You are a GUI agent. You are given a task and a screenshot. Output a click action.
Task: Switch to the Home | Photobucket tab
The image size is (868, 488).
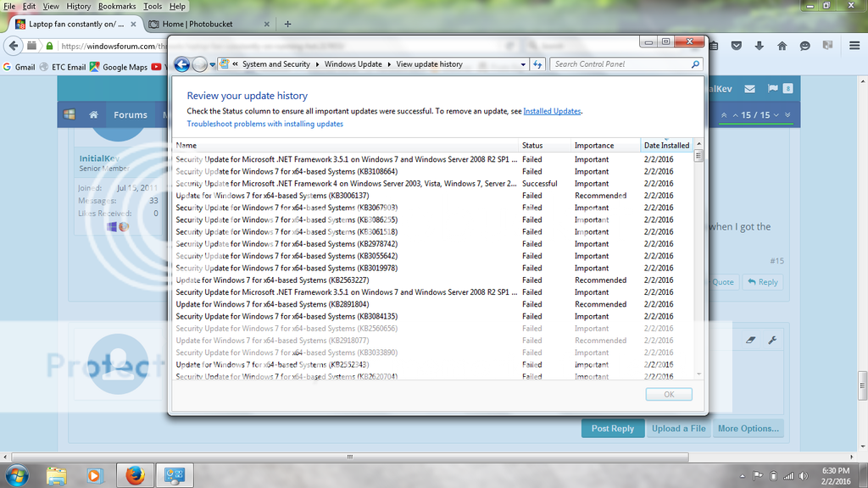(209, 25)
